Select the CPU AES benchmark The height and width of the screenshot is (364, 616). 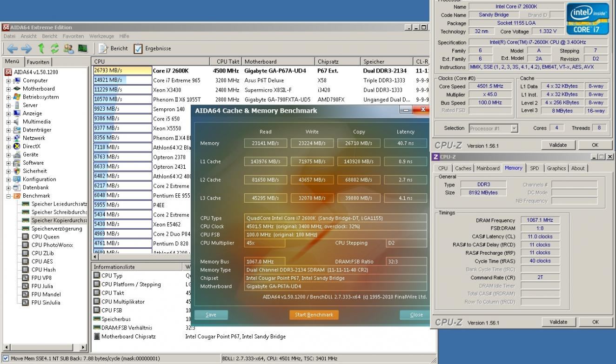[x=38, y=261]
